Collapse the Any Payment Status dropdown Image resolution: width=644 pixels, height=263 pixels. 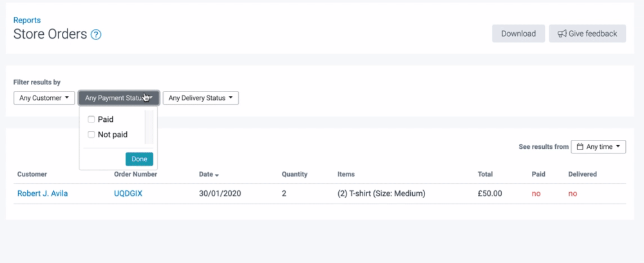(118, 98)
